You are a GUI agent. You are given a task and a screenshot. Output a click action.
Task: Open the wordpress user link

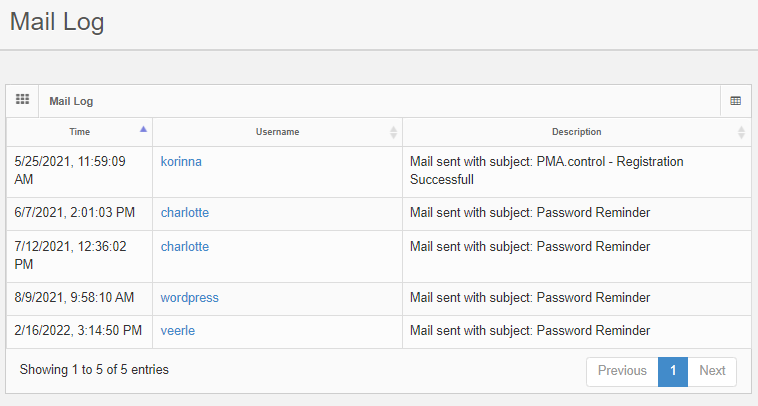[x=189, y=298]
